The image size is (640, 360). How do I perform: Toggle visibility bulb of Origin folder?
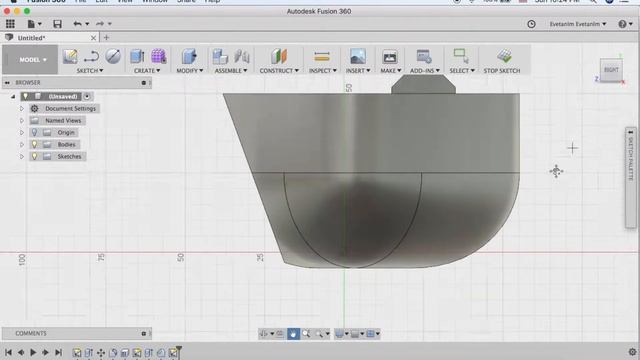click(34, 133)
